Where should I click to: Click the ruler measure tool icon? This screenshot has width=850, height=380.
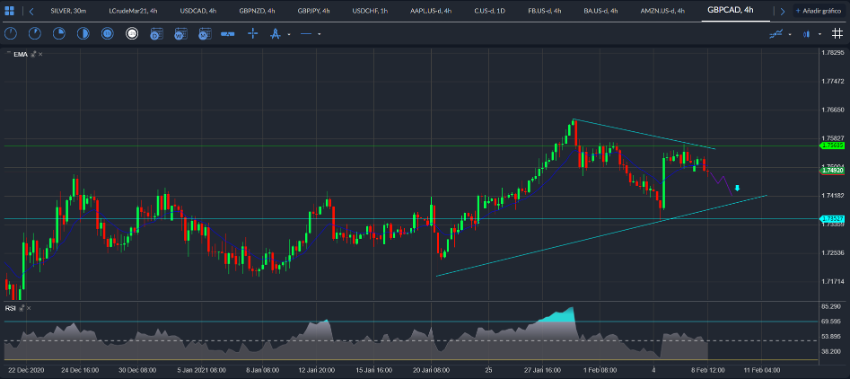(228, 34)
